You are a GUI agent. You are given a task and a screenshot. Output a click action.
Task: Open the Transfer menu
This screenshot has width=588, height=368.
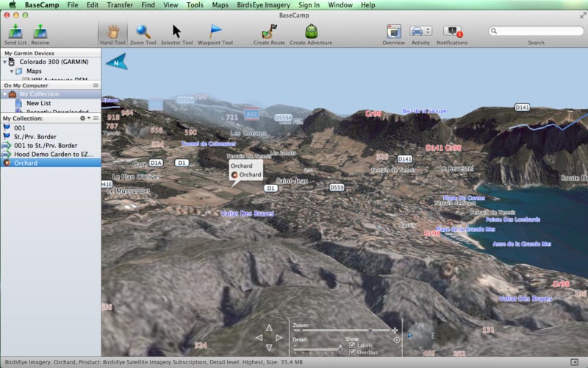click(x=120, y=5)
